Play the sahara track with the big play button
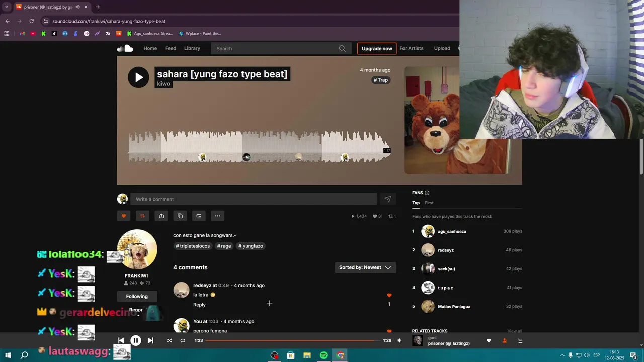This screenshot has height=362, width=644. [x=138, y=77]
